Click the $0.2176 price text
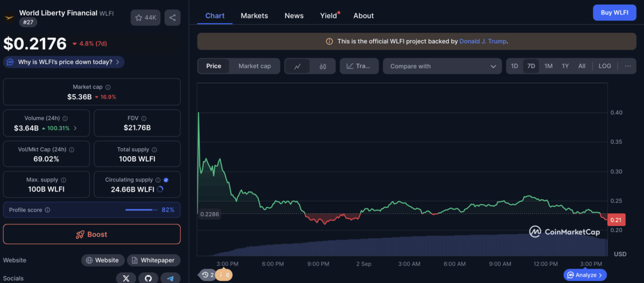 (x=35, y=43)
